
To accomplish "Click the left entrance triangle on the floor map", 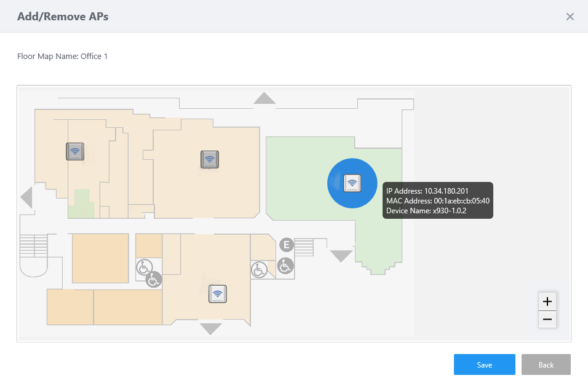I will [26, 197].
